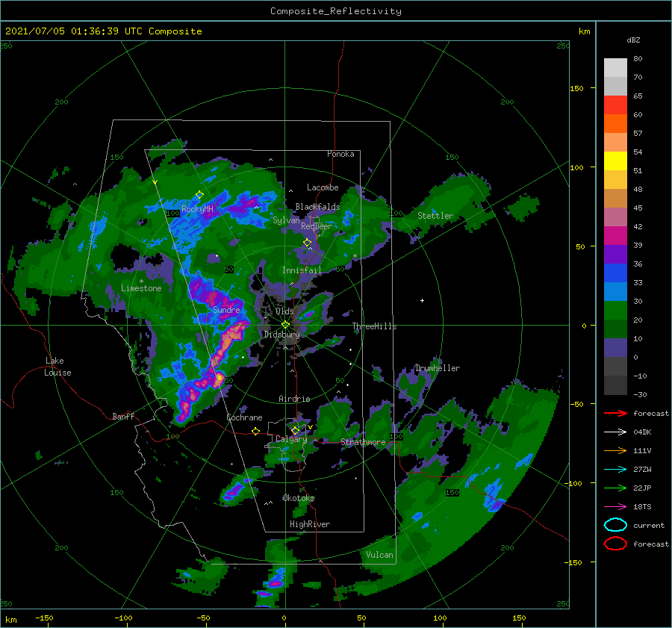Viewport: 672px width, 628px height.
Task: Click the Composite_Reflectivity title text
Action: (x=336, y=11)
